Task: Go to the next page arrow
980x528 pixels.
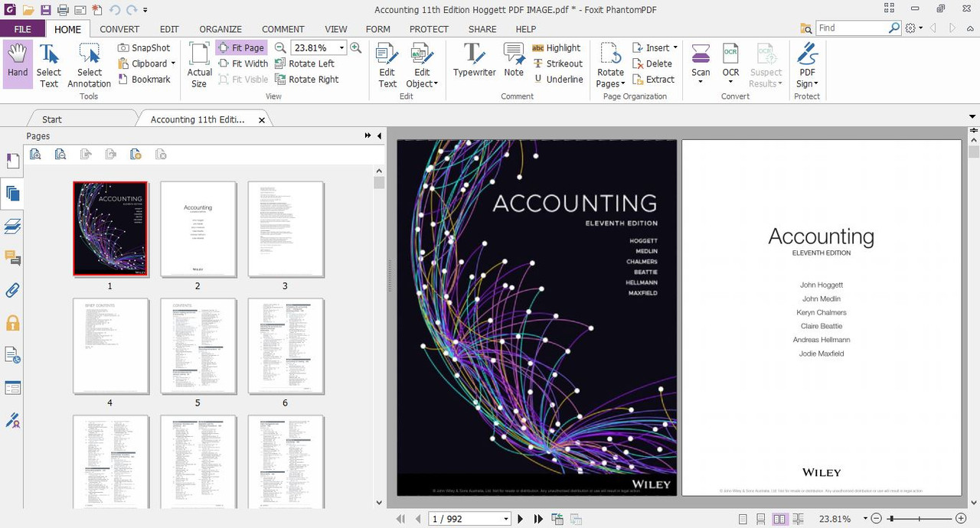Action: pyautogui.click(x=521, y=519)
